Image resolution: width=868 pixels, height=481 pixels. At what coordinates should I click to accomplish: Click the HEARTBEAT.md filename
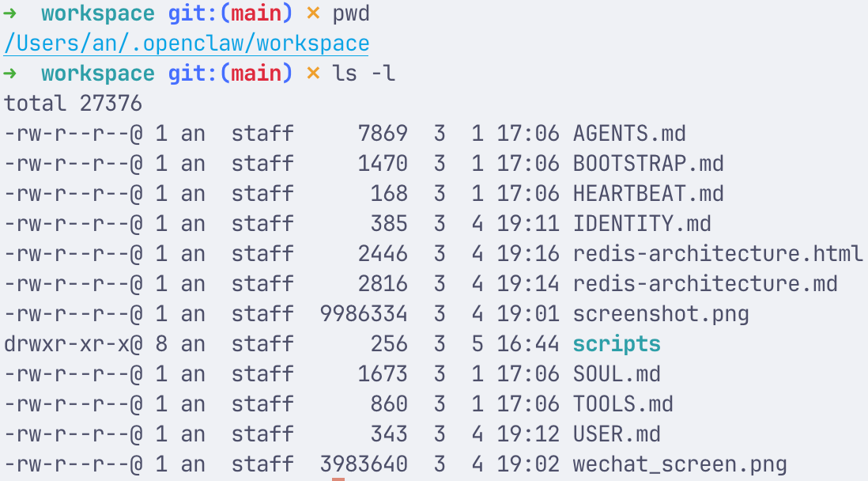point(648,194)
